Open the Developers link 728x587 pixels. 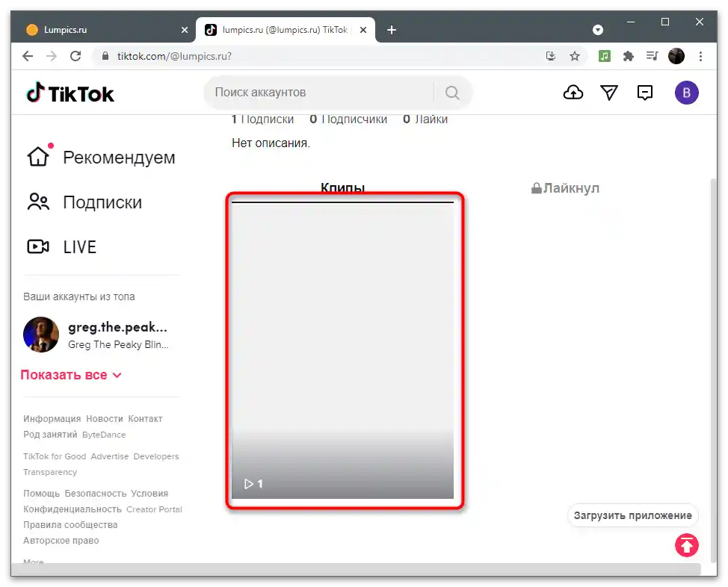156,456
